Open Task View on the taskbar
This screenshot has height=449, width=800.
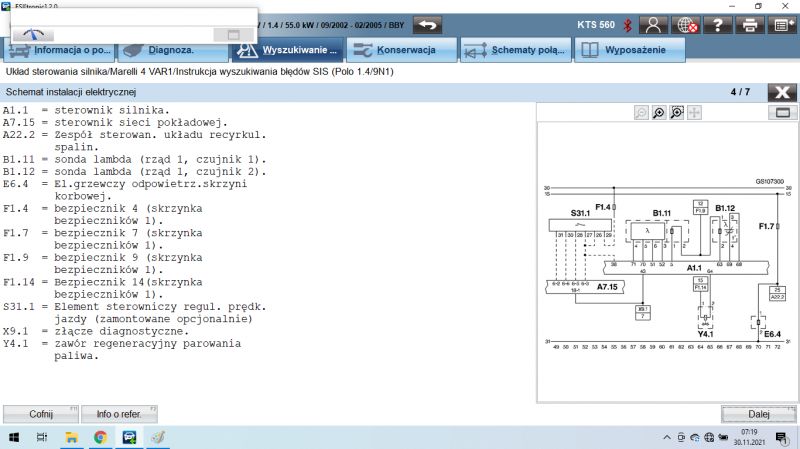tap(42, 437)
